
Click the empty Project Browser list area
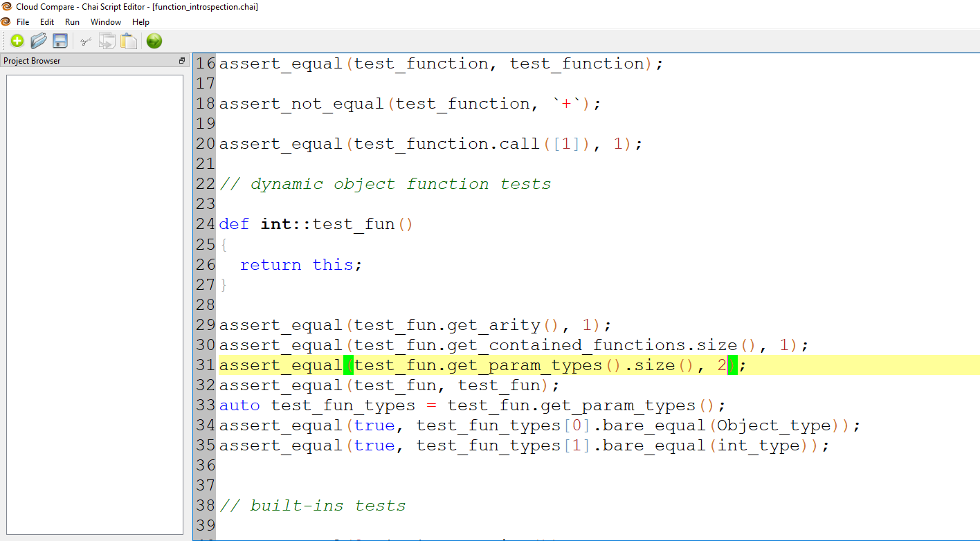click(95, 304)
